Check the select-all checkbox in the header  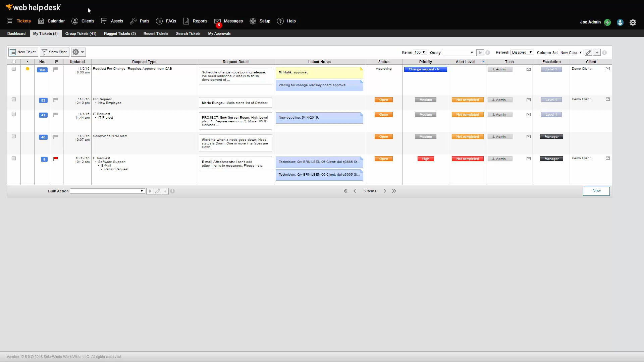click(13, 62)
